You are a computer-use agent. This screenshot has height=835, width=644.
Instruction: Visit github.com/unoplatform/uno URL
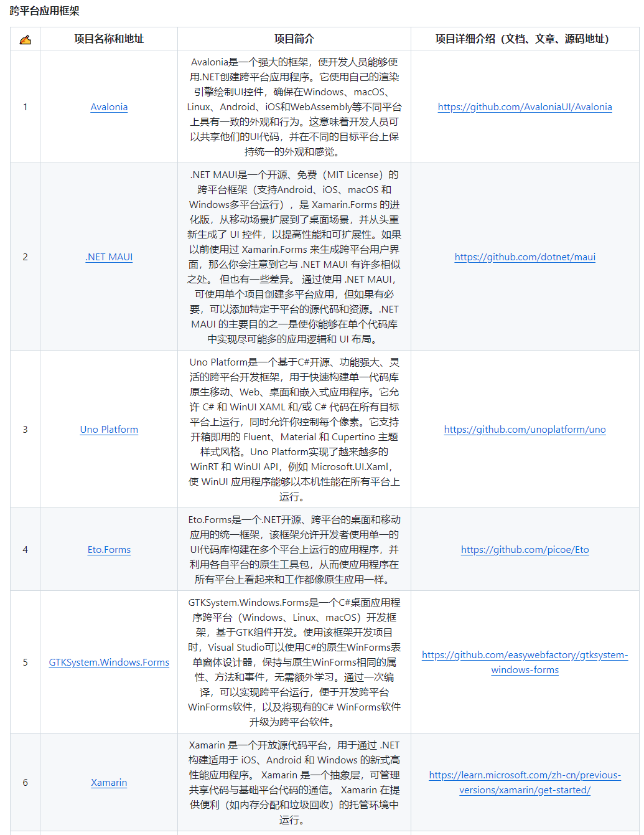(525, 430)
